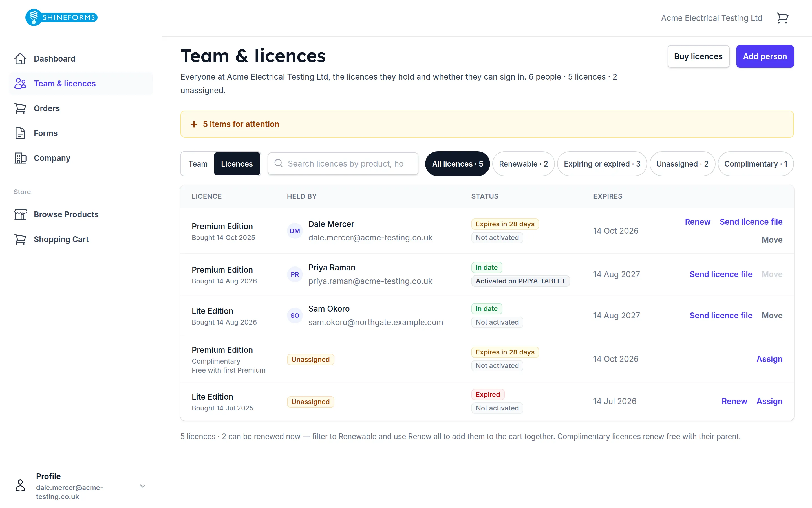This screenshot has width=812, height=508.
Task: Click the Profile user icon
Action: click(x=20, y=485)
